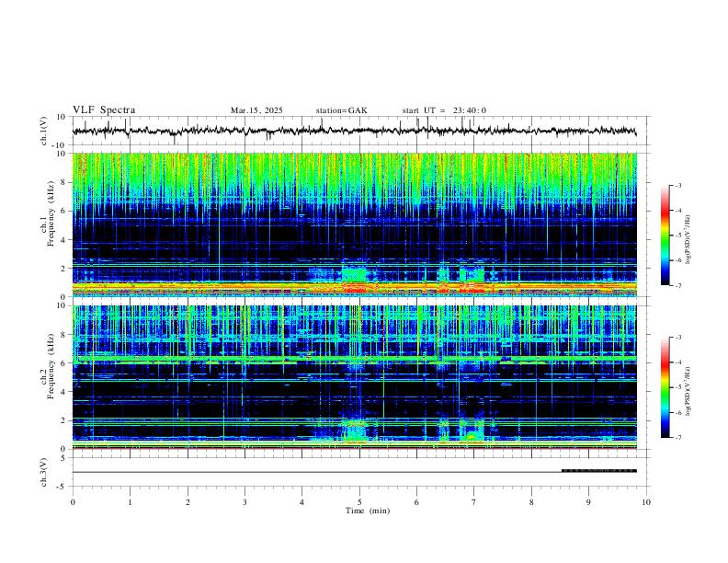Click the date 'Mar.15, 2025'
This screenshot has height=563, width=728.
tap(256, 110)
